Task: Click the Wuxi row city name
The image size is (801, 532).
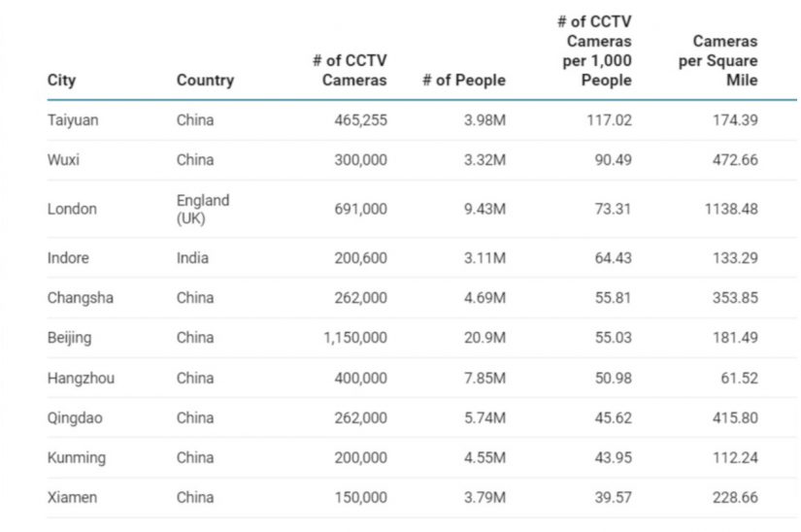Action: point(63,160)
